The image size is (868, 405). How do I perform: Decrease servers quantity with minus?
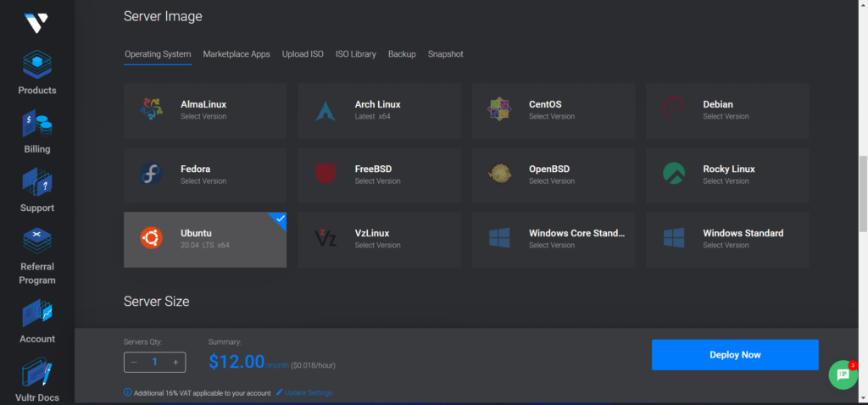tap(134, 363)
